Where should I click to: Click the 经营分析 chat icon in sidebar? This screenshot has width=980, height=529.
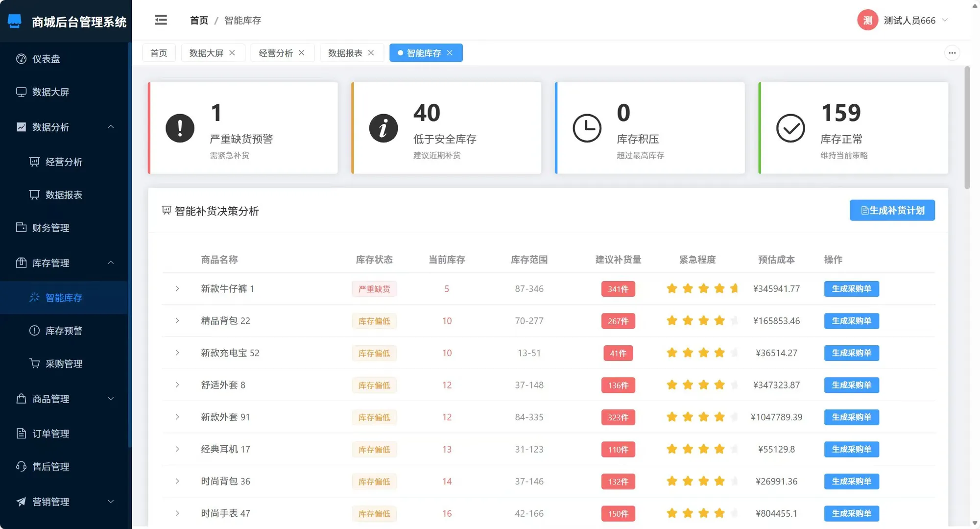[34, 162]
